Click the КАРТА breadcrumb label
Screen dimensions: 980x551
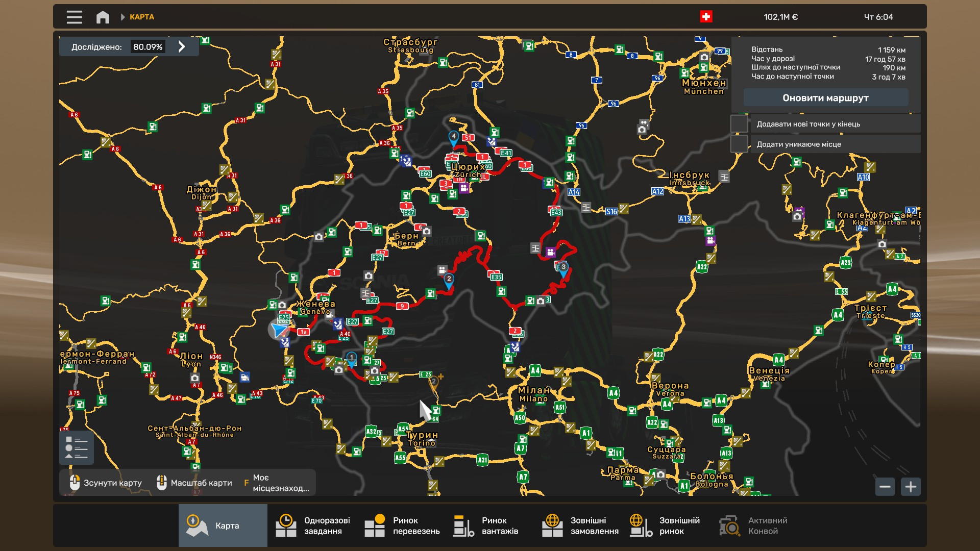pos(141,17)
